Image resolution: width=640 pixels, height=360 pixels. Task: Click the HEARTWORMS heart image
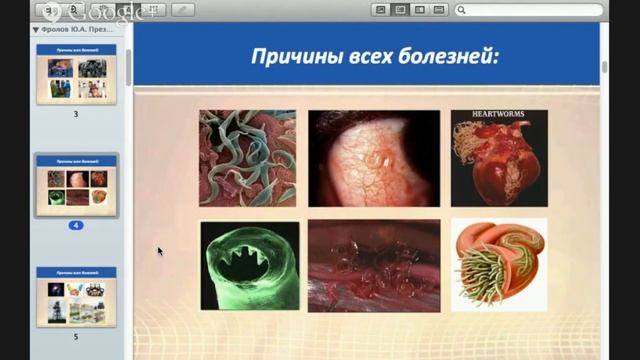pyautogui.click(x=499, y=158)
